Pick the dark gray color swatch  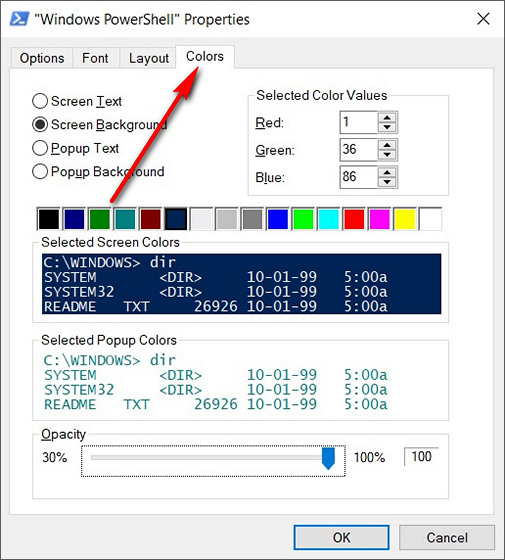point(252,219)
